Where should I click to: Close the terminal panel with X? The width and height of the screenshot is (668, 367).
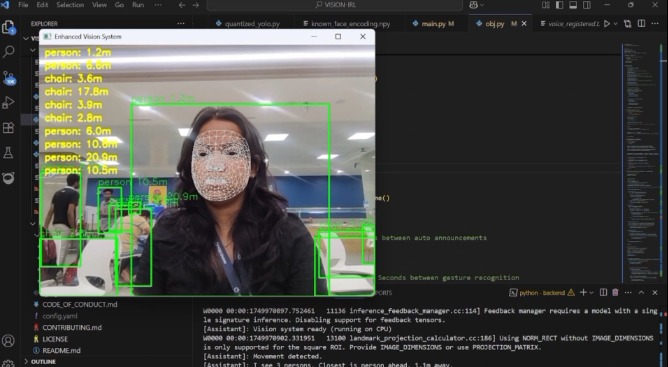655,292
